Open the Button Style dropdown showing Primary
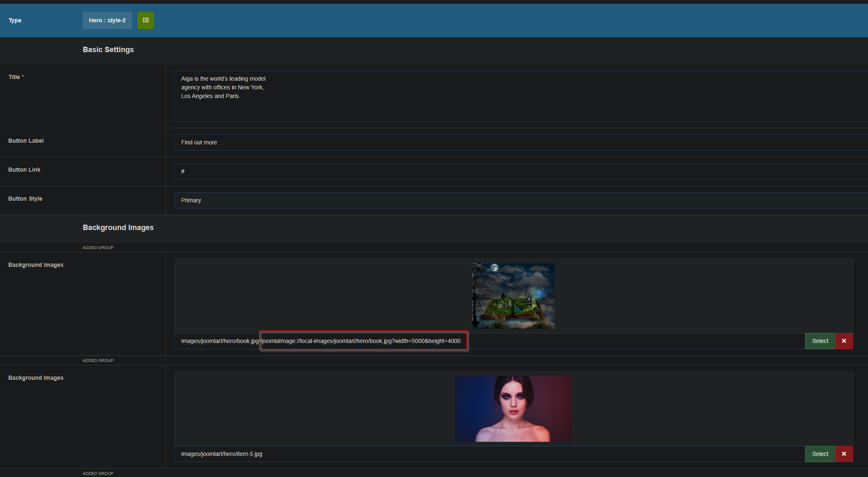The image size is (868, 477). (x=520, y=200)
